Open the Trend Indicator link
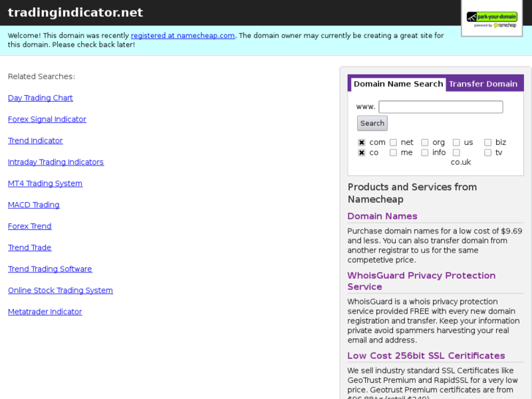This screenshot has height=399, width=532. 35,141
